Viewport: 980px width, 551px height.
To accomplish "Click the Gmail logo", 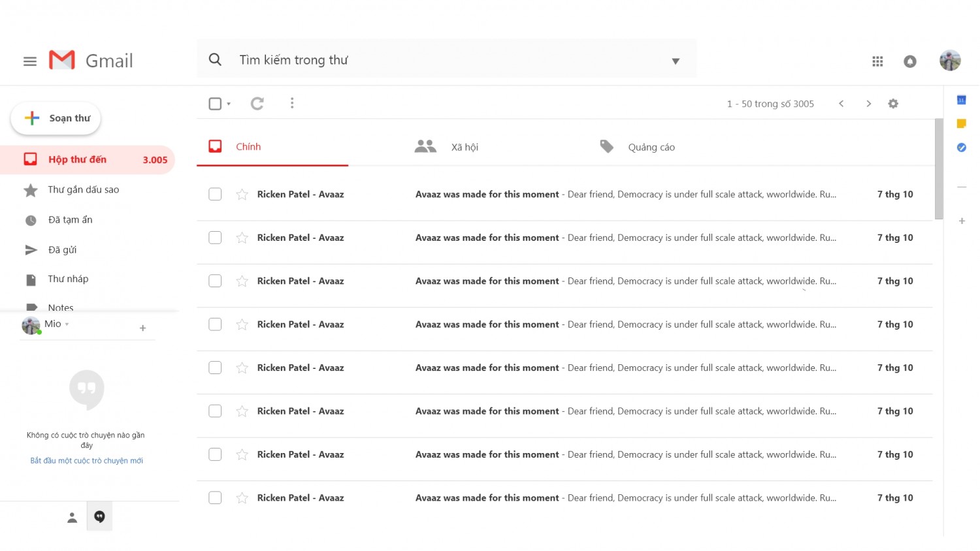I will (91, 61).
